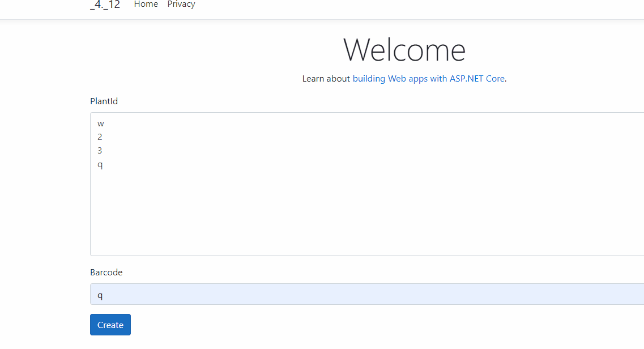Click the Barcode field label

[106, 272]
